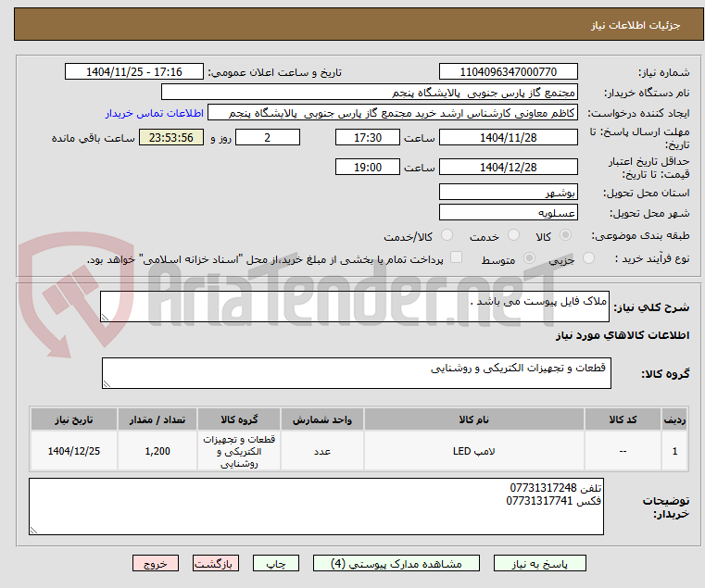Select the کالا/خدمت radio button
This screenshot has height=588, width=705.
(447, 235)
